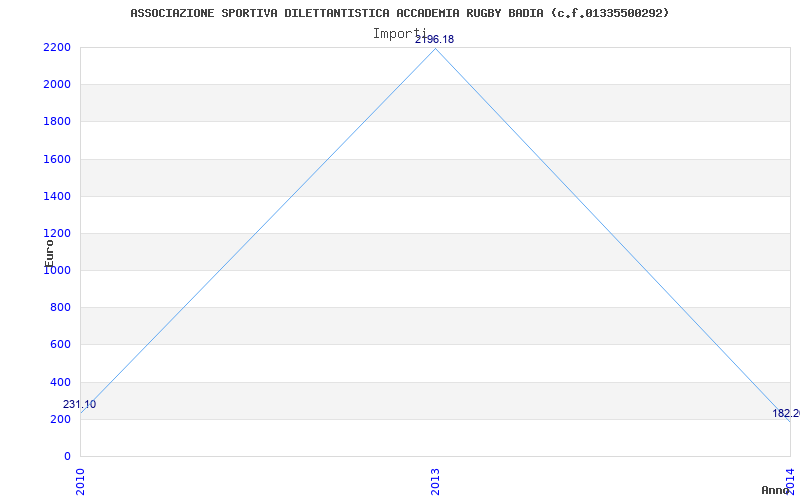800x500 pixels.
Task: Select the 2013 year axis label
Action: click(x=435, y=482)
